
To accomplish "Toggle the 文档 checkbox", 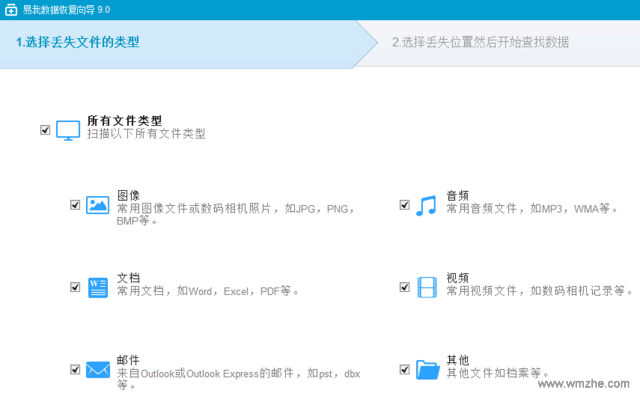I will click(75, 287).
